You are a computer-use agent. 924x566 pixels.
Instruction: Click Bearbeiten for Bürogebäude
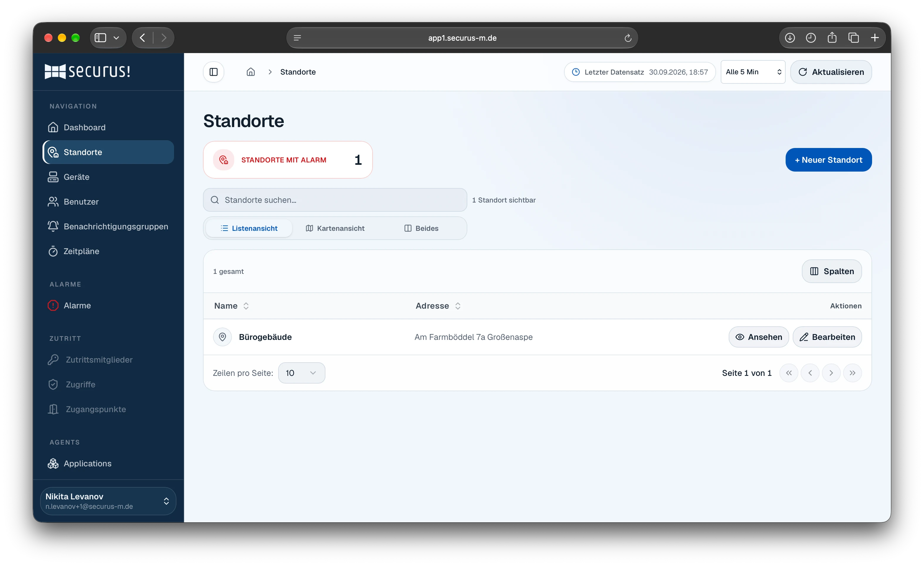click(827, 337)
